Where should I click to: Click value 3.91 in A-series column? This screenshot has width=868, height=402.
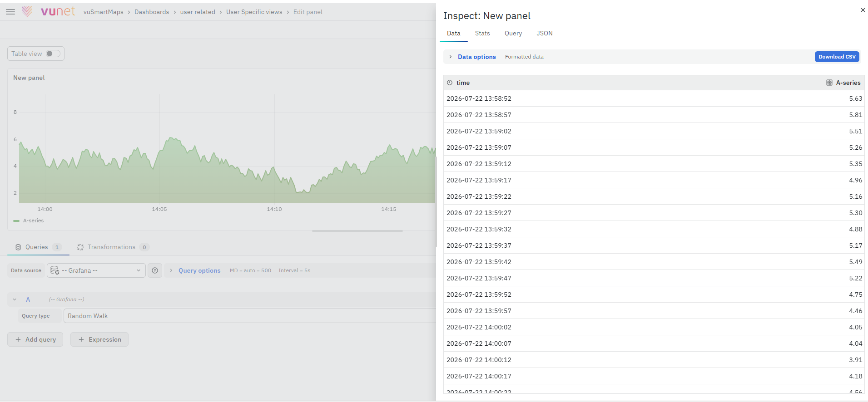point(856,360)
